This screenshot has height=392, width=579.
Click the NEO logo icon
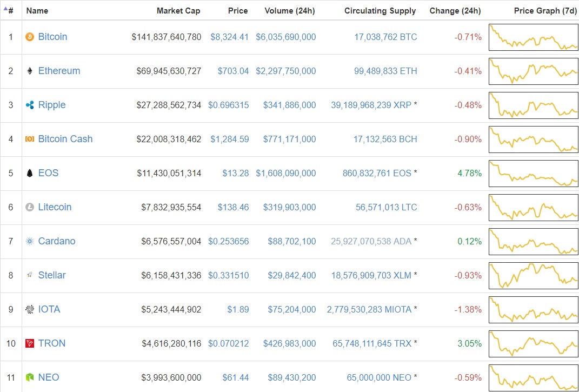point(30,377)
